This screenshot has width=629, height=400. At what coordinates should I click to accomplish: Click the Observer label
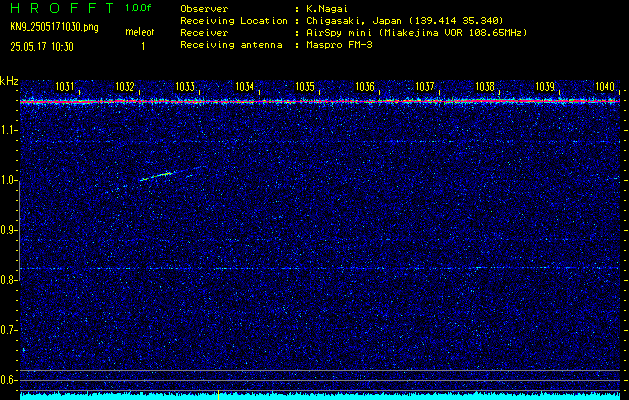204,8
